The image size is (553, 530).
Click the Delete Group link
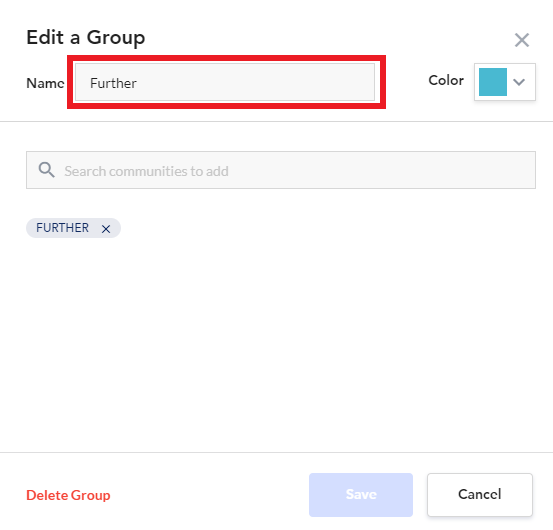point(68,495)
